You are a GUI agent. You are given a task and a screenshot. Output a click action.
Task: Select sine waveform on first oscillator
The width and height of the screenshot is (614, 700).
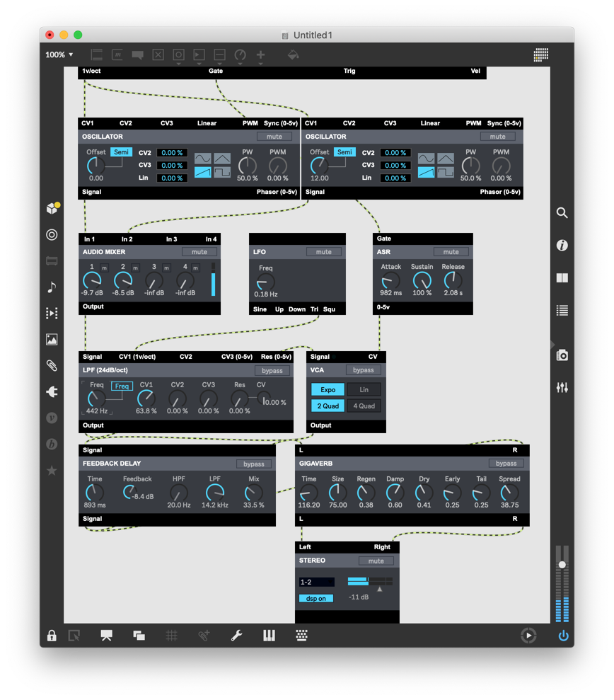(202, 159)
